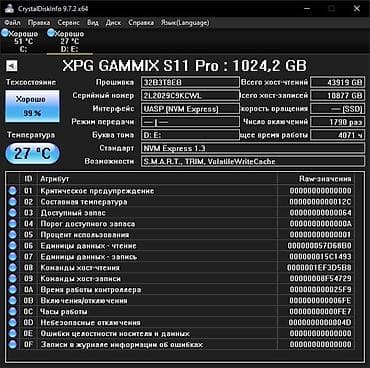370x368 pixels.
Task: Click the serial number field 2L2029C9KCWL
Action: (x=190, y=96)
